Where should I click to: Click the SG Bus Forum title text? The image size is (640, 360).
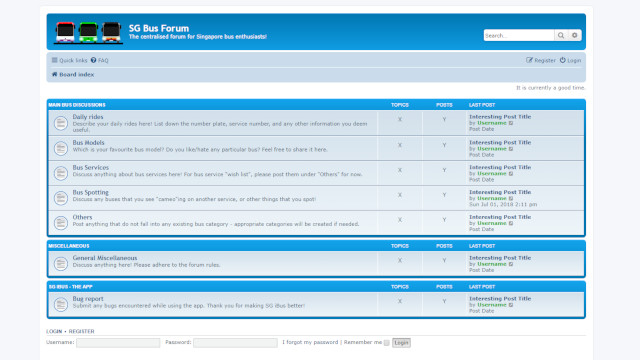[x=159, y=28]
